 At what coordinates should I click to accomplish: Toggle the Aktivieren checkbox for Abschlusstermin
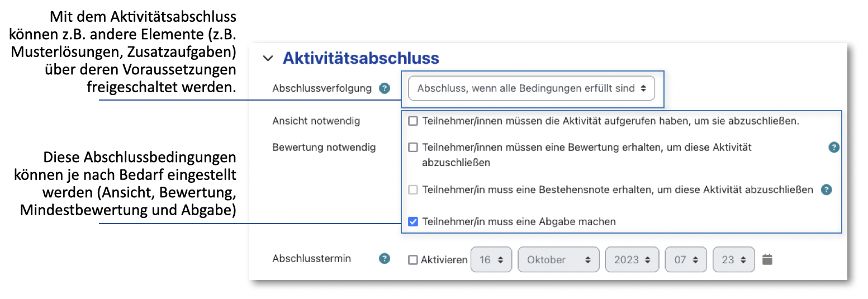point(413,260)
